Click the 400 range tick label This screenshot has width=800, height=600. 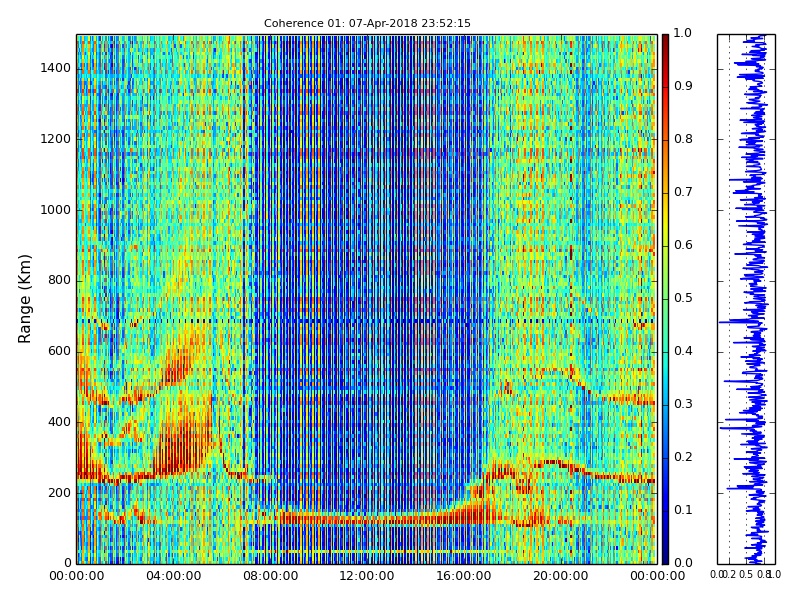(x=59, y=422)
